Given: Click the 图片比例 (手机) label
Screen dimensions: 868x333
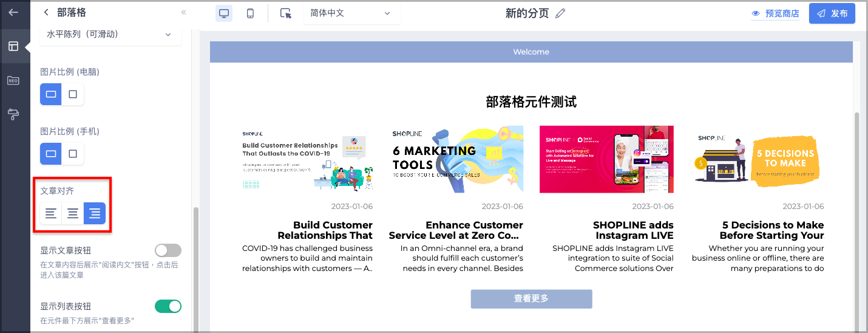Looking at the screenshot, I should point(70,131).
